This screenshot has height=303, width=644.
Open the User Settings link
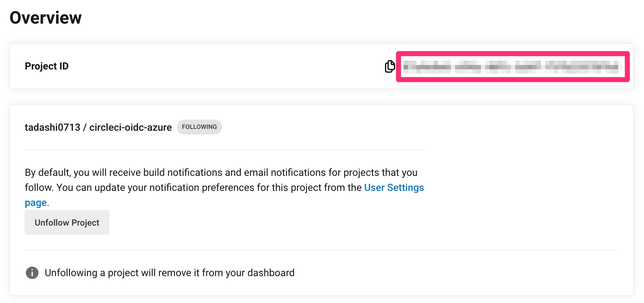394,188
